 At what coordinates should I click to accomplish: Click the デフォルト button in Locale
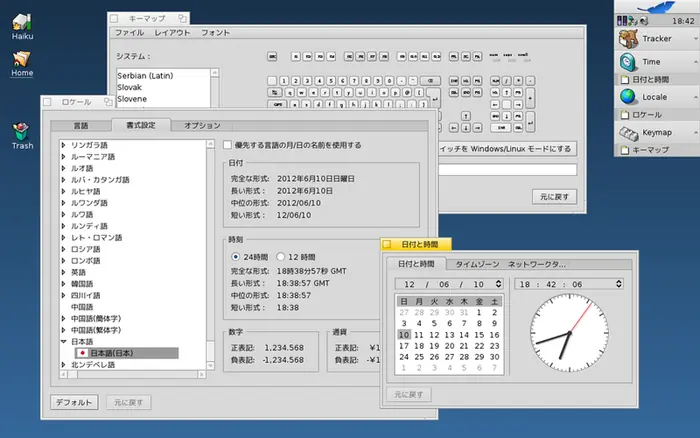[74, 402]
